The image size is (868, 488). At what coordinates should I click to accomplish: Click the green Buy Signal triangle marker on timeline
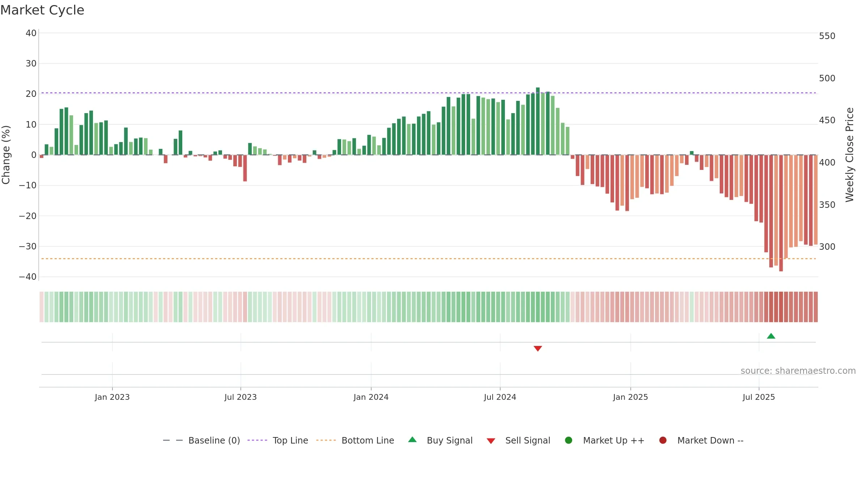click(x=771, y=336)
